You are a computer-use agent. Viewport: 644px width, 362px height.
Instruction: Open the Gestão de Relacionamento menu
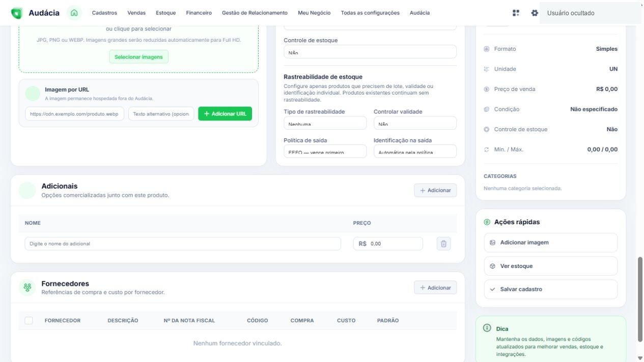click(x=255, y=13)
